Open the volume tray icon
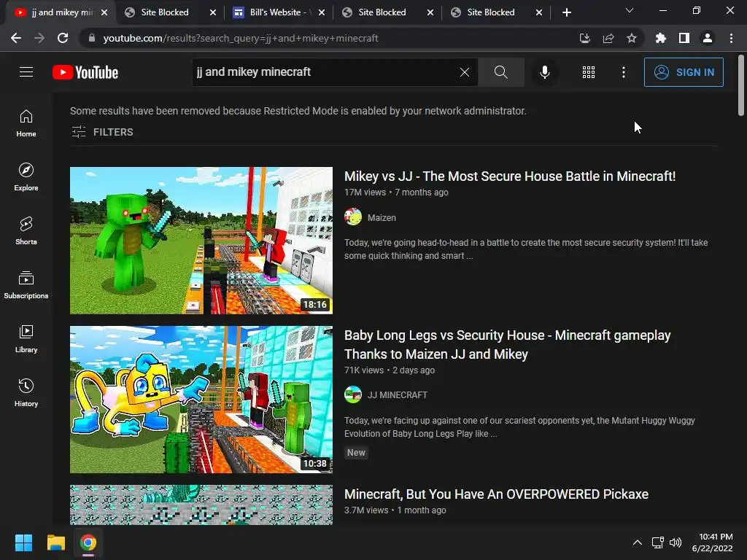This screenshot has height=560, width=747. tap(676, 542)
